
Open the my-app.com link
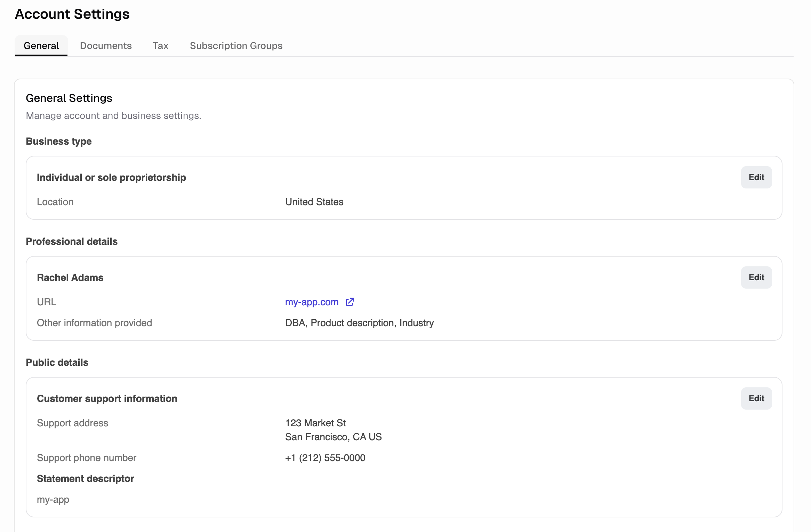[x=311, y=302]
